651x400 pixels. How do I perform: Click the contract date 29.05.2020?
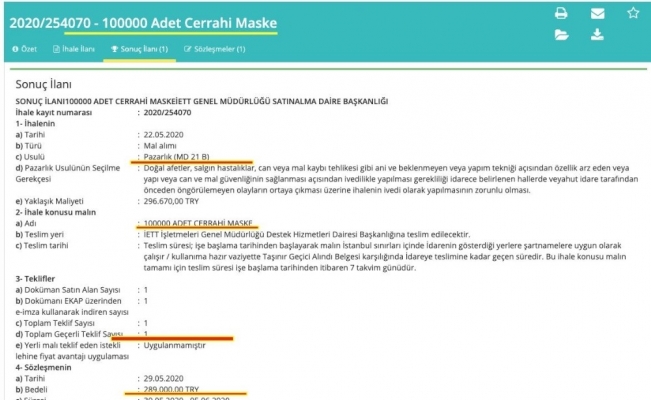click(x=167, y=370)
